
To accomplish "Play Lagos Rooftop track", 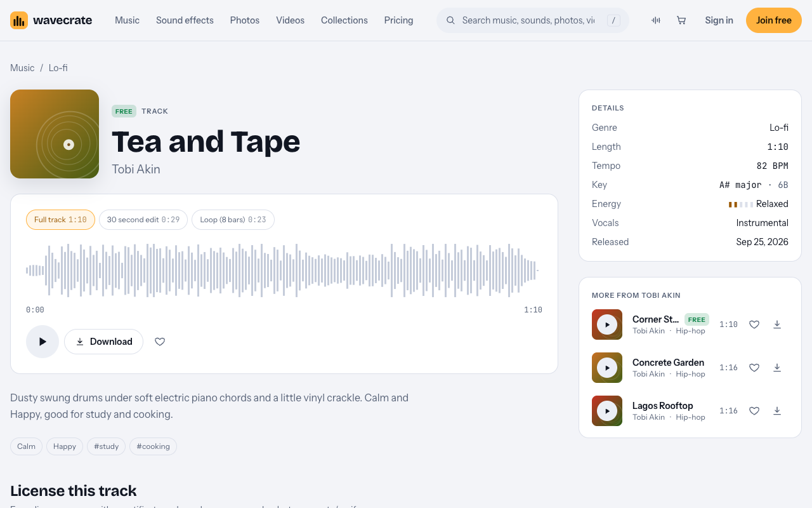I will 607,411.
